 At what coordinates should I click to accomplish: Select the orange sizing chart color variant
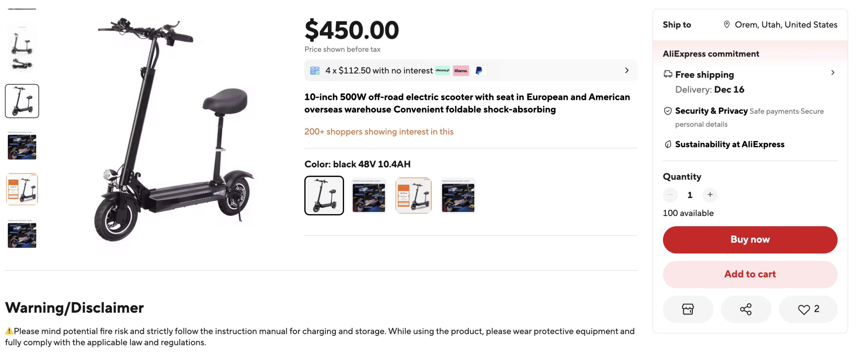413,195
